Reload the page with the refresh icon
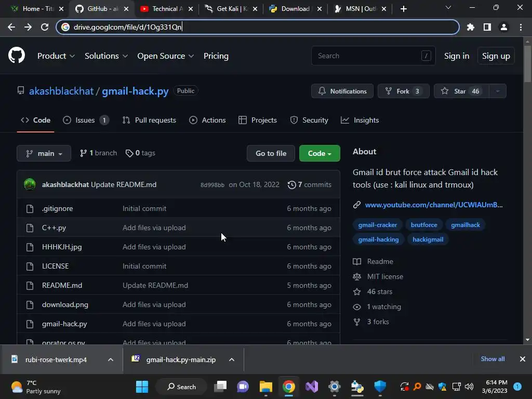Viewport: 532px width, 399px height. tap(45, 27)
